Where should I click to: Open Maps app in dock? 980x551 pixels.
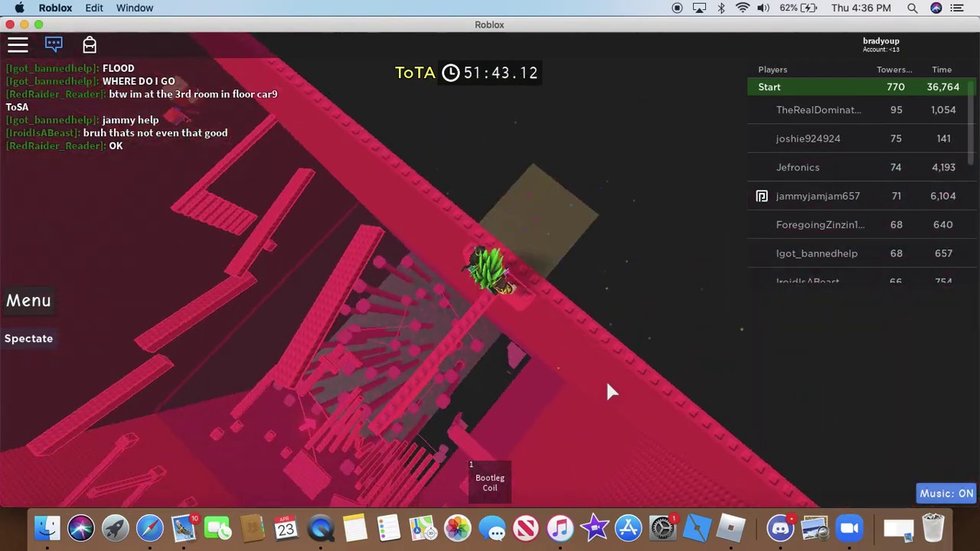pos(423,528)
